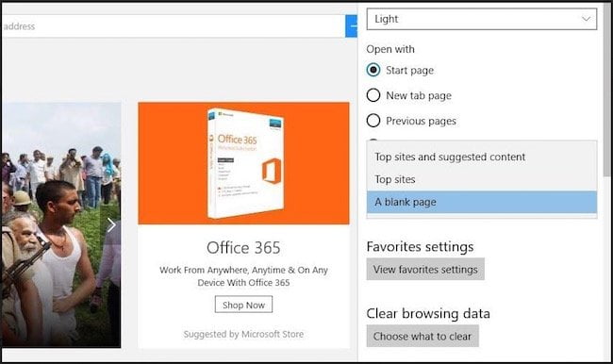Screen dimensions: 613x364
Task: Open the Light theme dropdown
Action: pos(482,19)
